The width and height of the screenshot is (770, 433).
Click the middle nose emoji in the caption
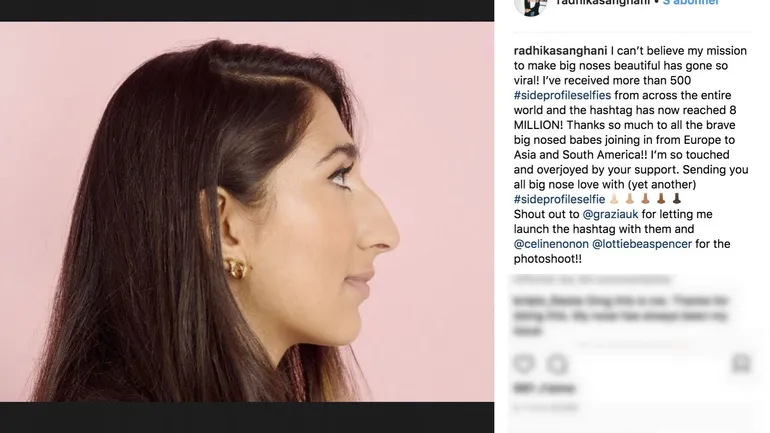tap(645, 199)
